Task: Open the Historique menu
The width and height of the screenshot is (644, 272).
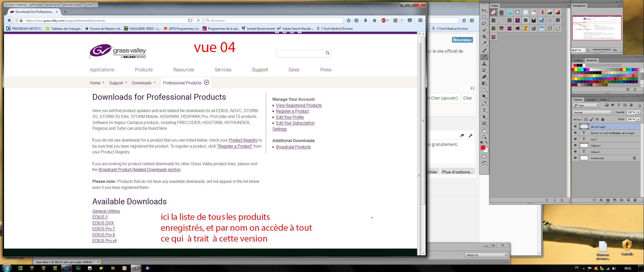Action: pos(52,5)
